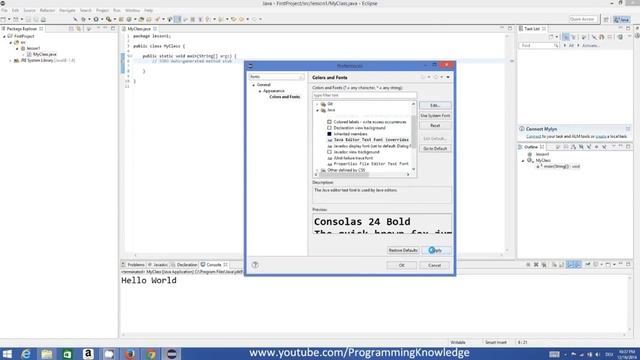Switch to the Problems tab
The width and height of the screenshot is (640, 360).
[x=133, y=264]
